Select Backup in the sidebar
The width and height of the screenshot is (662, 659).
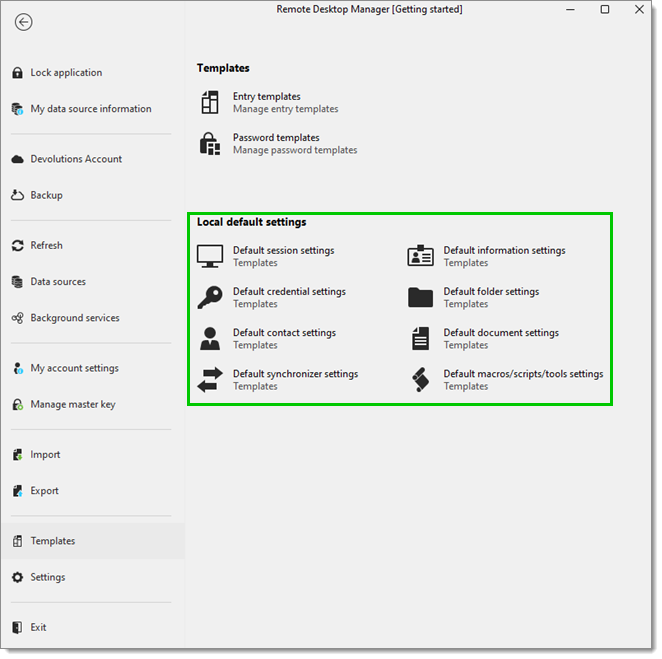(92, 195)
